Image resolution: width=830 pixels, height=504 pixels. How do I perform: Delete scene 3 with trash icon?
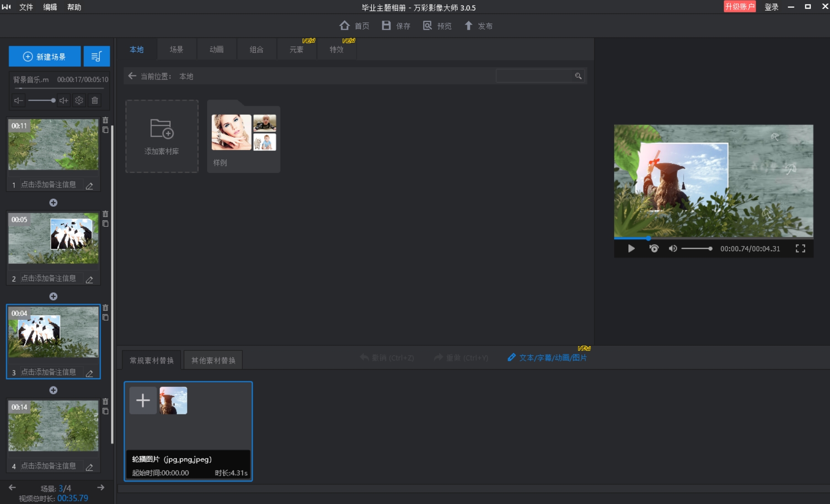[x=106, y=308]
